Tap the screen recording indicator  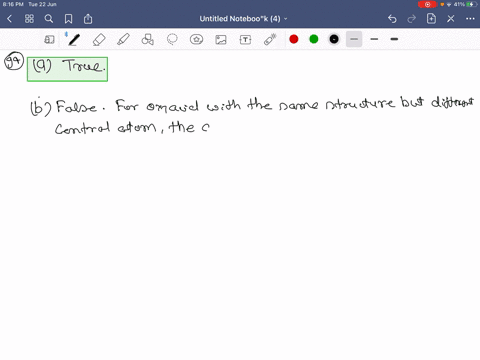[427, 4]
